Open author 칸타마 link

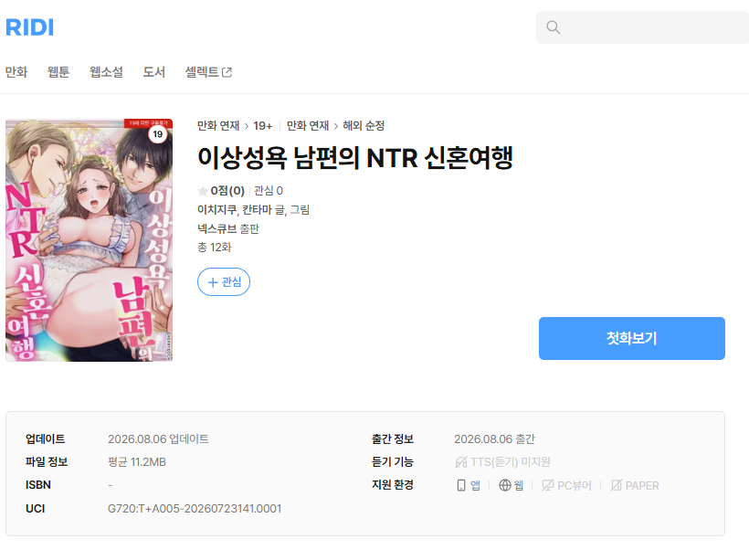257,210
